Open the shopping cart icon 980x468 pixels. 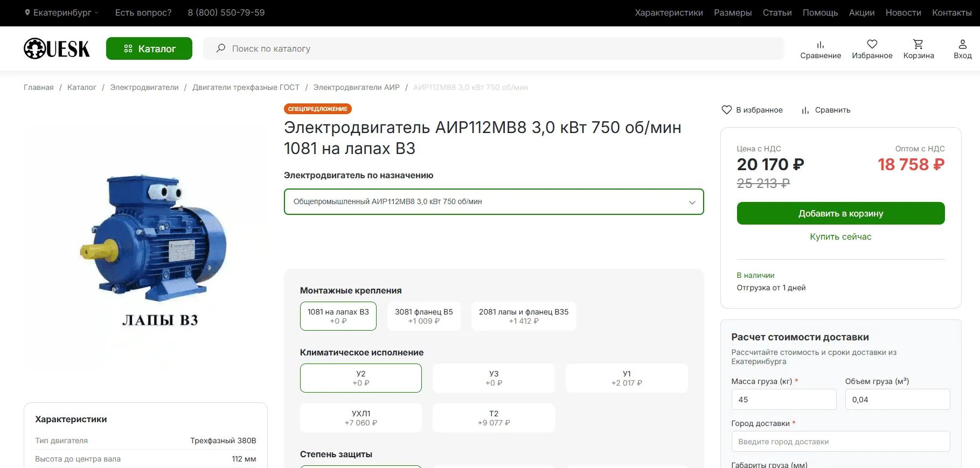tap(918, 44)
